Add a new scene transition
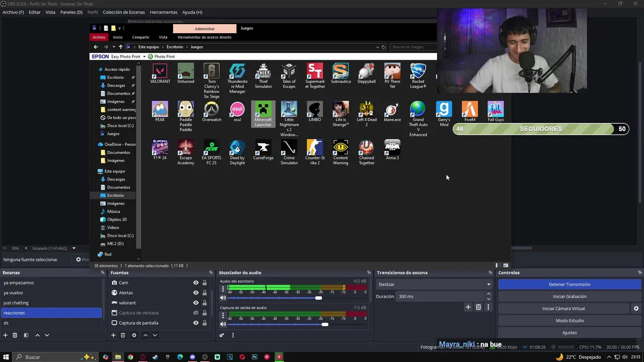Image resolution: width=644 pixels, height=362 pixels. click(468, 307)
